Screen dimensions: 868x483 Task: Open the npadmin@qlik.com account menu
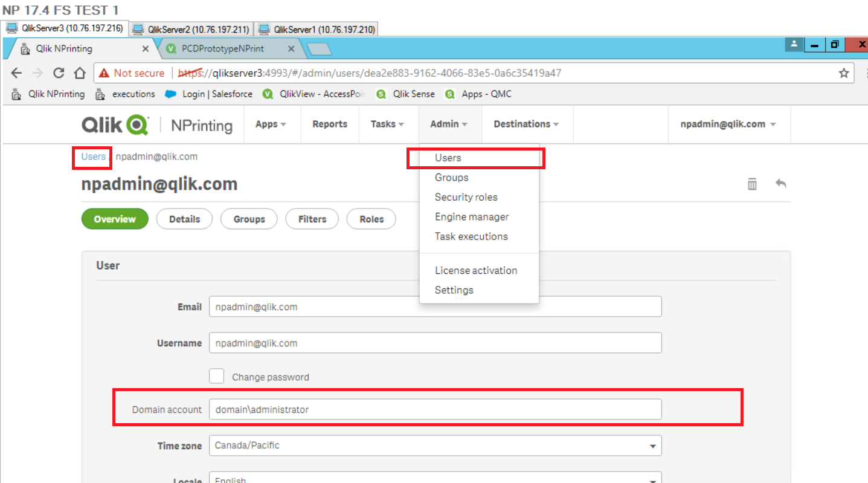click(728, 124)
